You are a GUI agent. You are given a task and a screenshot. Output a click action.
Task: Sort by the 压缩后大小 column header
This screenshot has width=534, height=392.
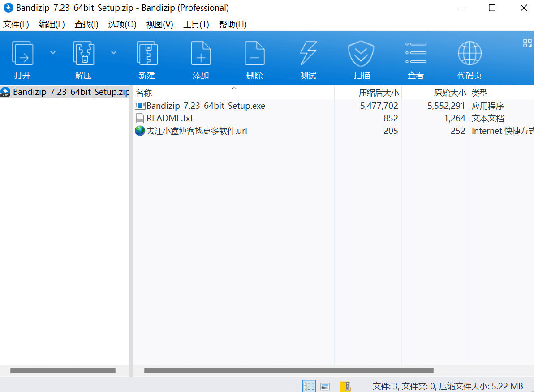pos(379,93)
